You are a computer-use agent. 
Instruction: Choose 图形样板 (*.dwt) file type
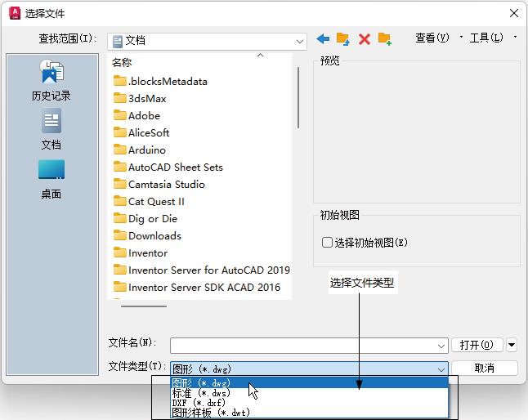coord(210,413)
